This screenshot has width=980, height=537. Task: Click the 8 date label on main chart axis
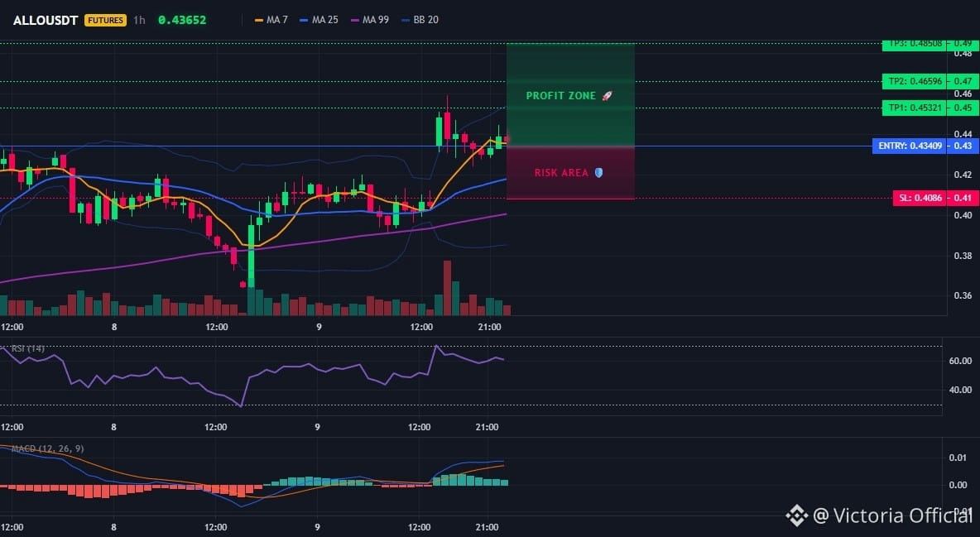pos(113,327)
